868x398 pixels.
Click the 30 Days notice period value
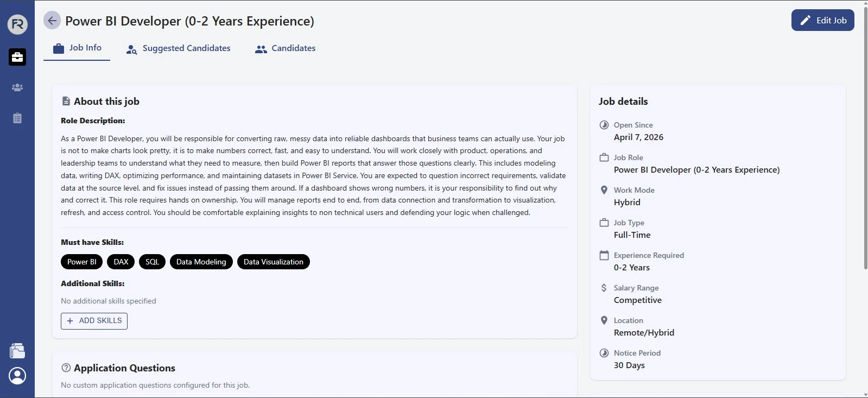[629, 365]
